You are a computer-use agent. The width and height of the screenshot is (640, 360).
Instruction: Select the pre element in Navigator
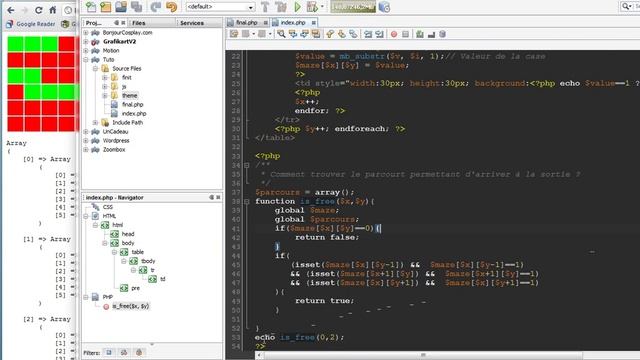coord(136,288)
